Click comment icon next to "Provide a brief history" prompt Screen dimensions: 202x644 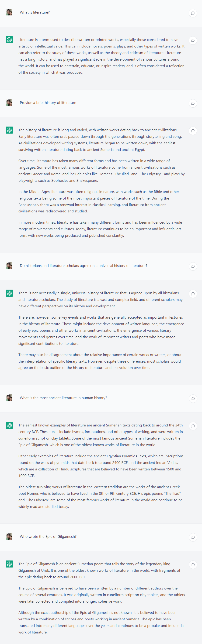pos(193,103)
